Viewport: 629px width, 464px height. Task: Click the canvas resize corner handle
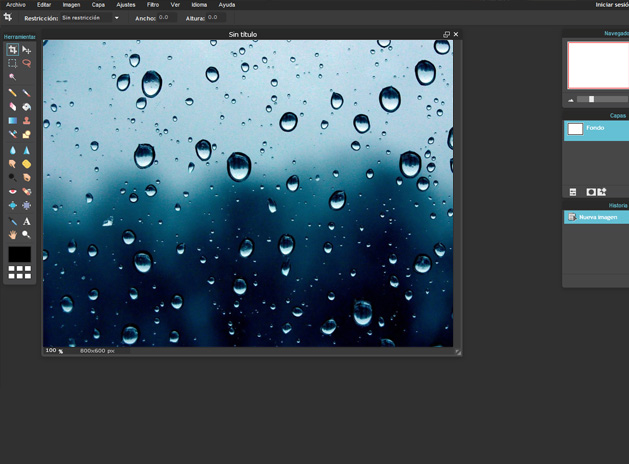(x=458, y=352)
